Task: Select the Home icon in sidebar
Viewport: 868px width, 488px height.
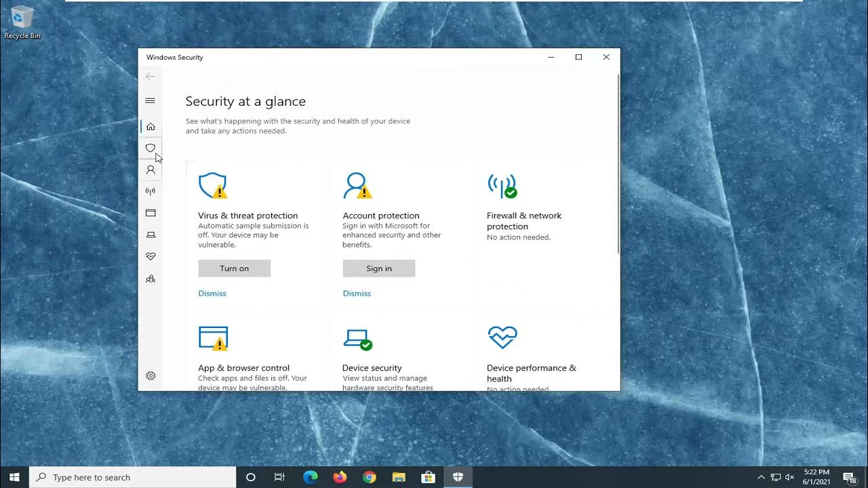Action: pos(151,126)
